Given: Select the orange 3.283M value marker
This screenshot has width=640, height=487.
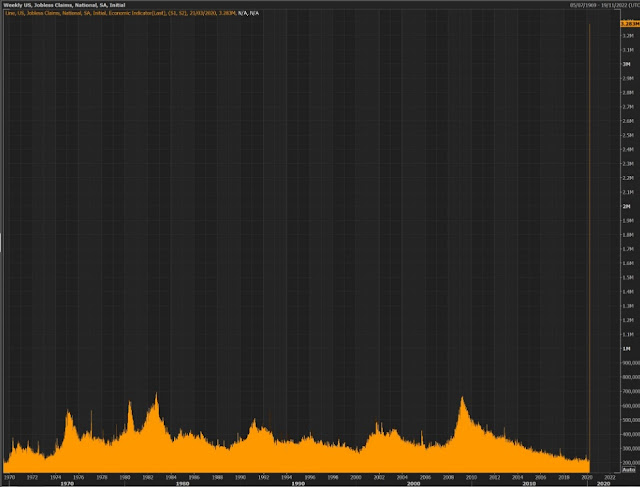Looking at the screenshot, I should click(x=630, y=24).
